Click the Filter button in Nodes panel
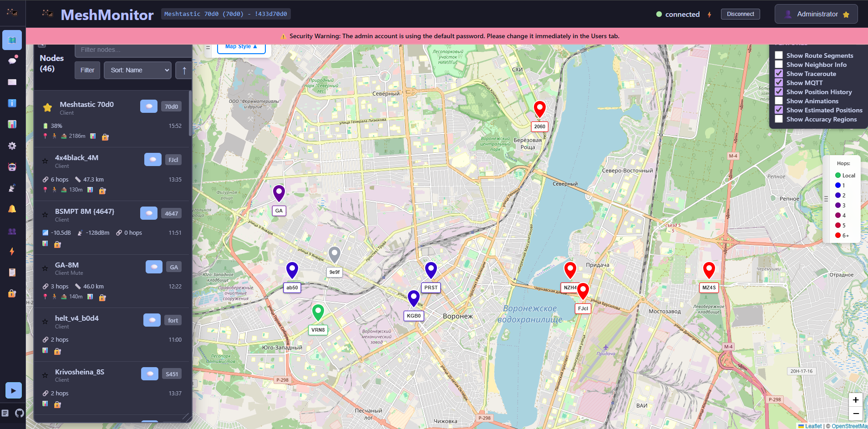The height and width of the screenshot is (429, 868). 87,70
